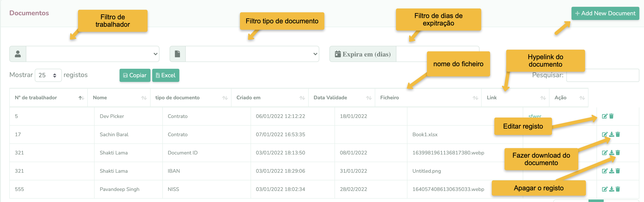The height and width of the screenshot is (202, 644).
Task: Focus the Pesquisar search field
Action: tap(603, 75)
